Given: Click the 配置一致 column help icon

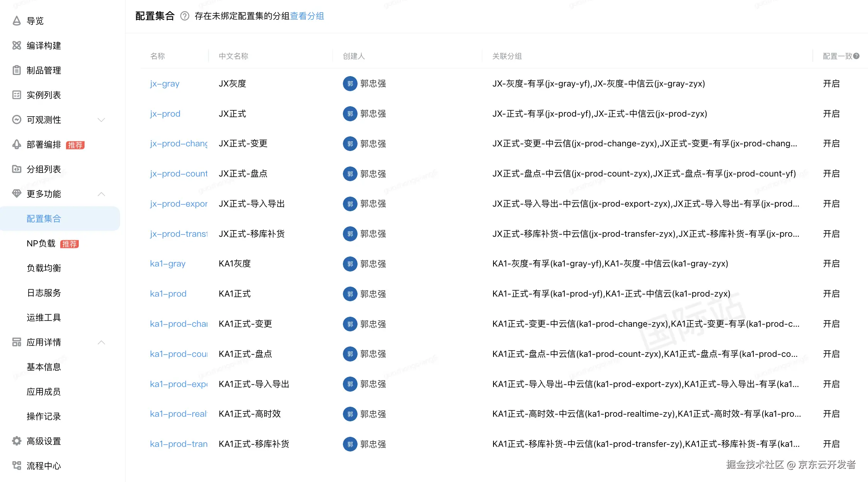Looking at the screenshot, I should pyautogui.click(x=856, y=56).
